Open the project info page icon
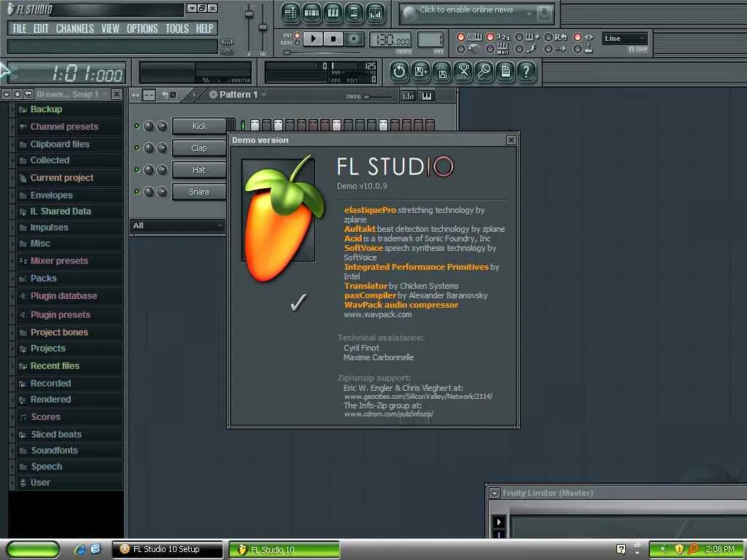The height and width of the screenshot is (560, 747). pos(506,72)
